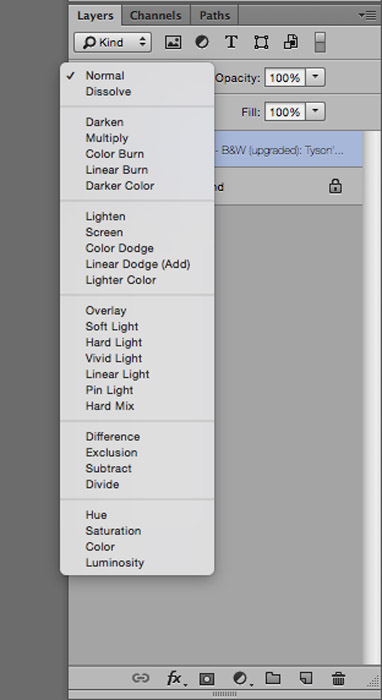Create new fill or adjustment layer

(241, 679)
